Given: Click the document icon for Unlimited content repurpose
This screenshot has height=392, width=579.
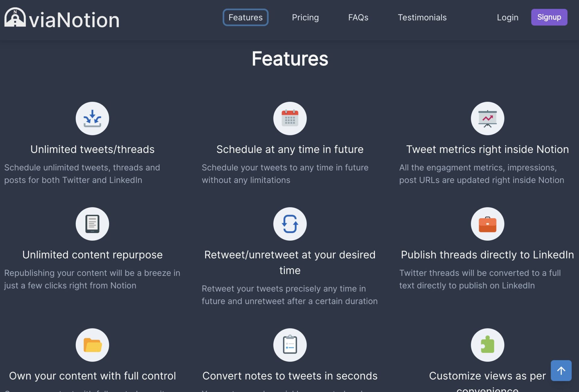Looking at the screenshot, I should coord(92,224).
